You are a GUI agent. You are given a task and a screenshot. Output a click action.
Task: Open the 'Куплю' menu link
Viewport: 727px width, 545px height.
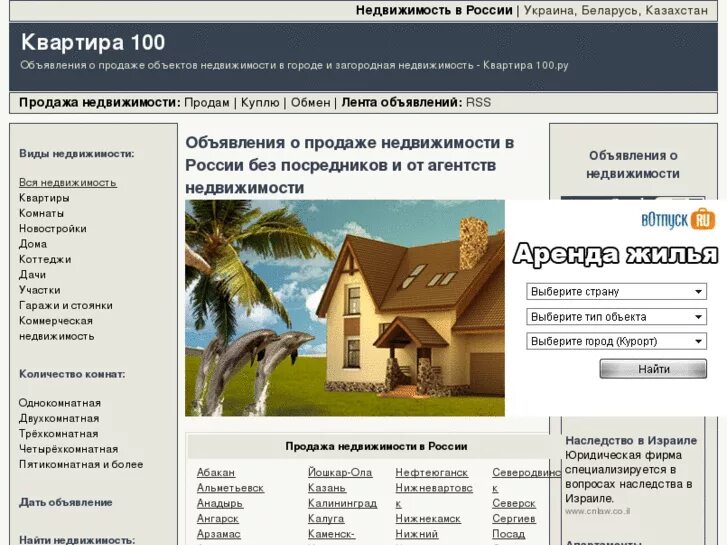[260, 103]
